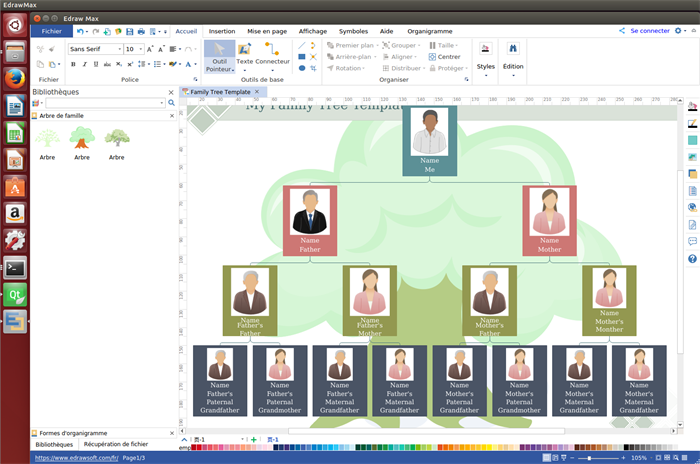Image resolution: width=700 pixels, height=464 pixels.
Task: Switch to the Mise en page tab
Action: (267, 31)
